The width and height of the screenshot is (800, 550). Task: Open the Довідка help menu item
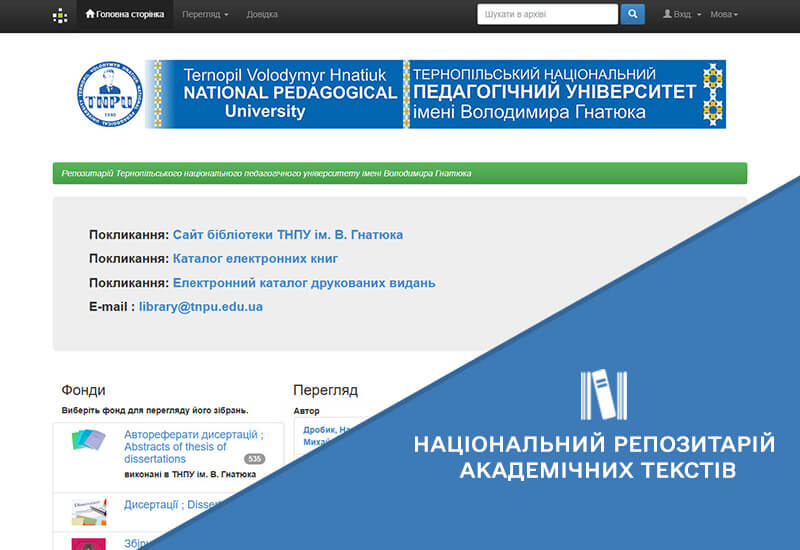tap(262, 14)
